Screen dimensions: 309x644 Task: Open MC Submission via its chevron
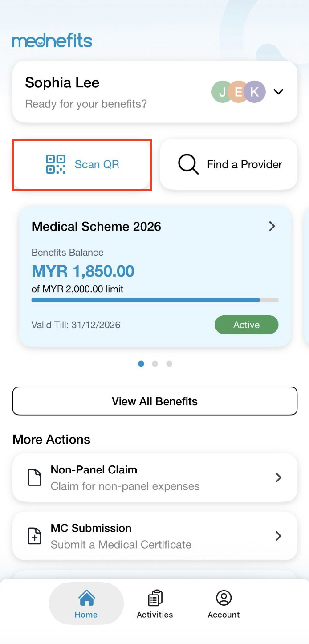point(278,536)
